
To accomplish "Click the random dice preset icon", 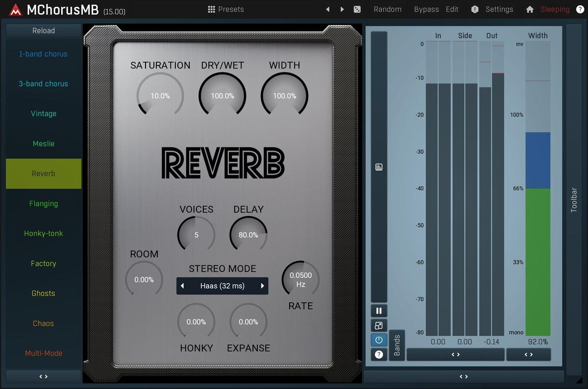I will (x=357, y=9).
